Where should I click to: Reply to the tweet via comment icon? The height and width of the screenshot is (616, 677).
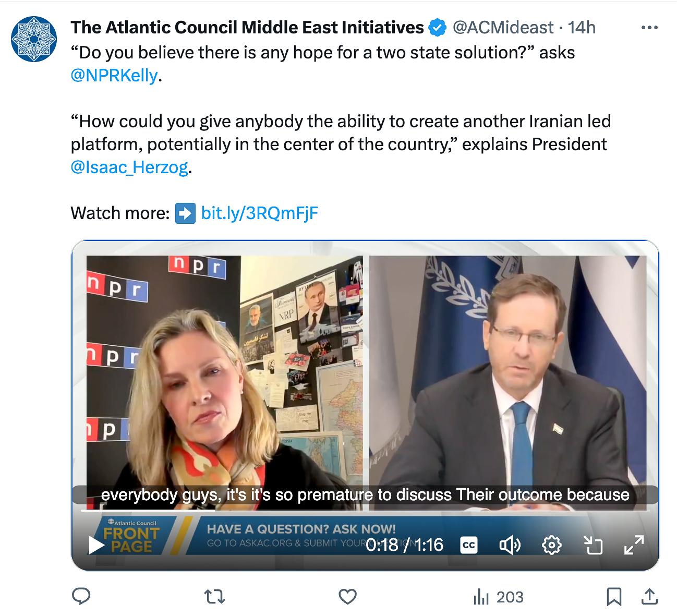(x=81, y=597)
